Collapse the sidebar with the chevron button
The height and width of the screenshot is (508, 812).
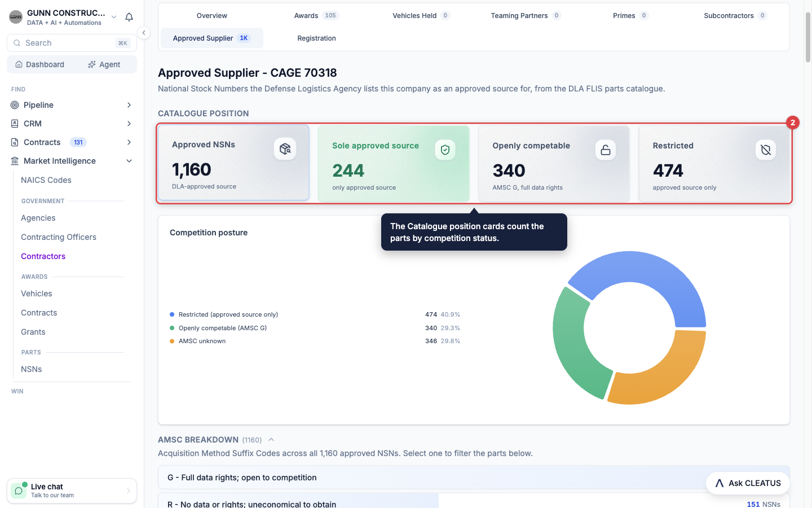(x=144, y=33)
